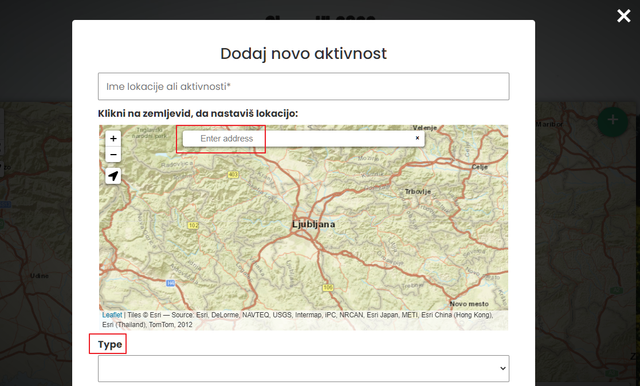Viewport: 640px width, 386px height.
Task: Click Velenje label on the map
Action: coord(424,128)
